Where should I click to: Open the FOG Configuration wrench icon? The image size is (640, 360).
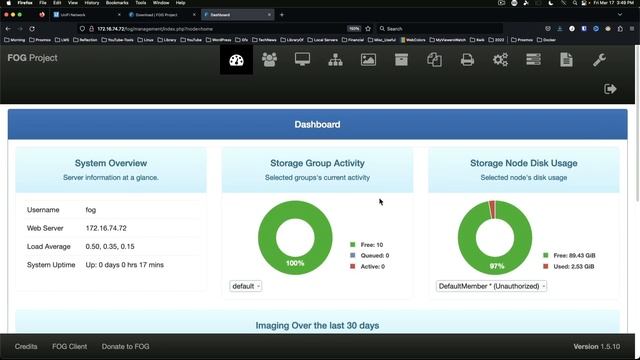(599, 60)
